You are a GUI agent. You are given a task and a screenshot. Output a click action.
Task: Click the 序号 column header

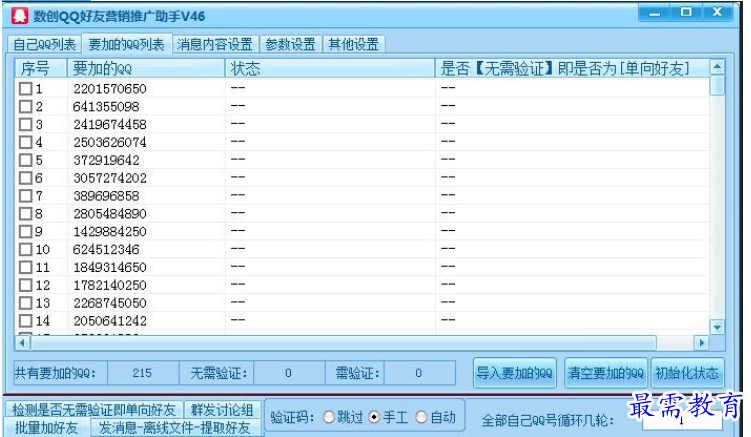coord(41,69)
